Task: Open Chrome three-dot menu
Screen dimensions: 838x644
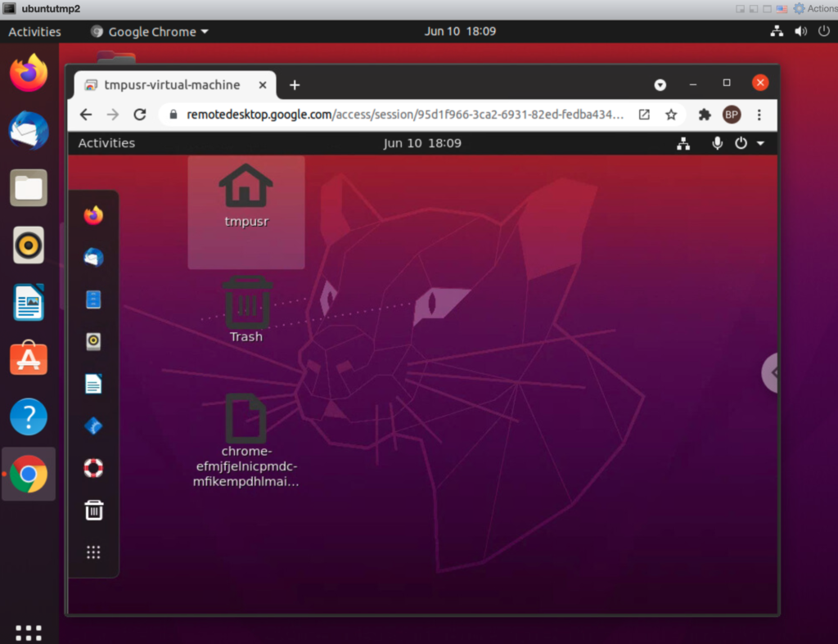Action: (759, 115)
